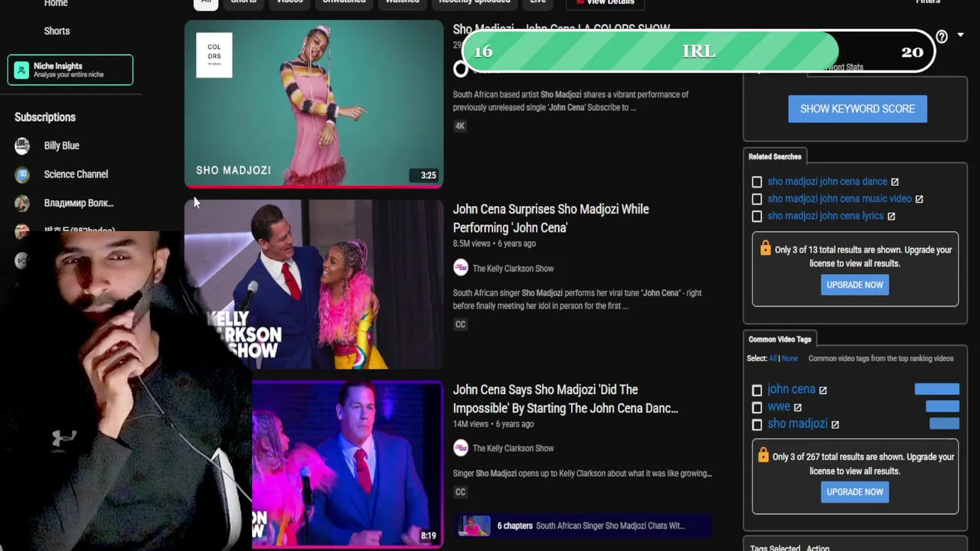Click SHOW KEYWORD SCORE button
The height and width of the screenshot is (551, 980).
pos(857,109)
